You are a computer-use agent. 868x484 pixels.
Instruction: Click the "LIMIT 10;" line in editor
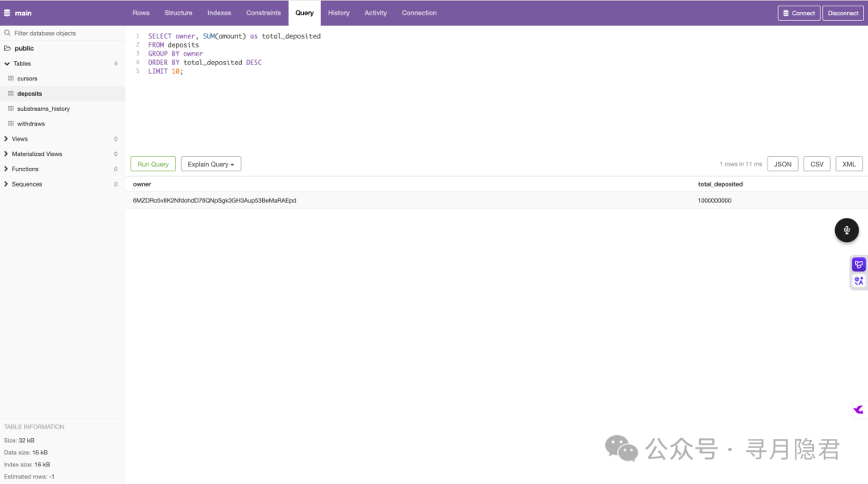[x=165, y=72]
